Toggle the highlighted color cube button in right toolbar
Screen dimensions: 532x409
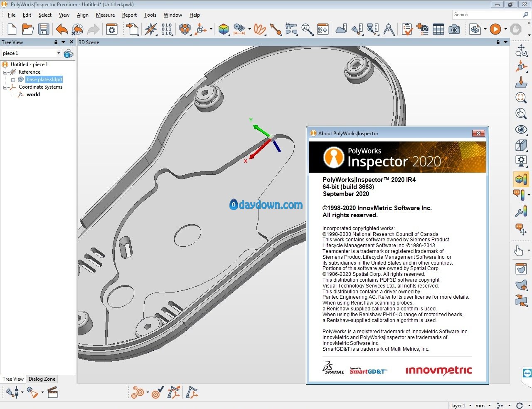coord(521,179)
